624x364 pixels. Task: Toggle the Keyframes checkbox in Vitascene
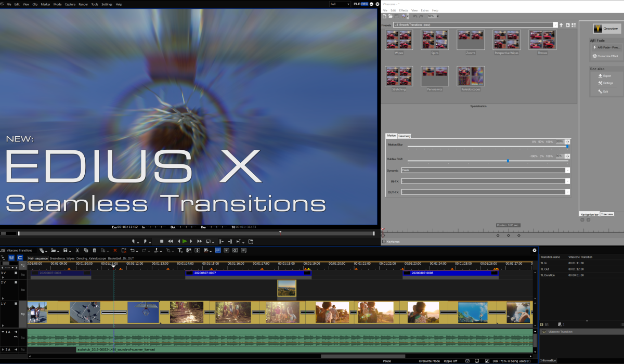coord(384,241)
